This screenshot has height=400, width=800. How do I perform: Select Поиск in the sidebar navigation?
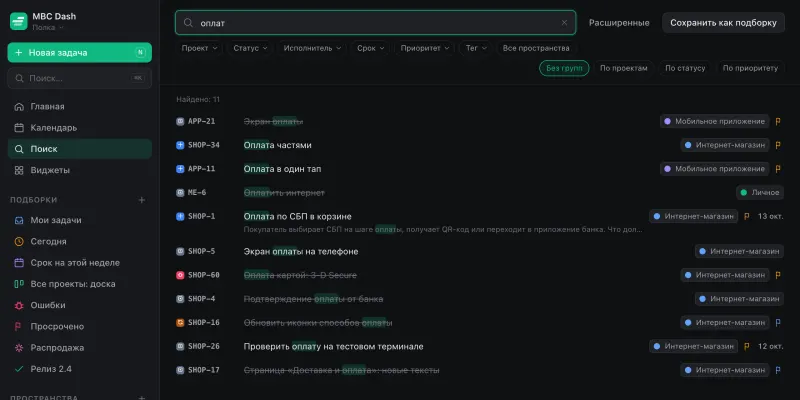80,149
